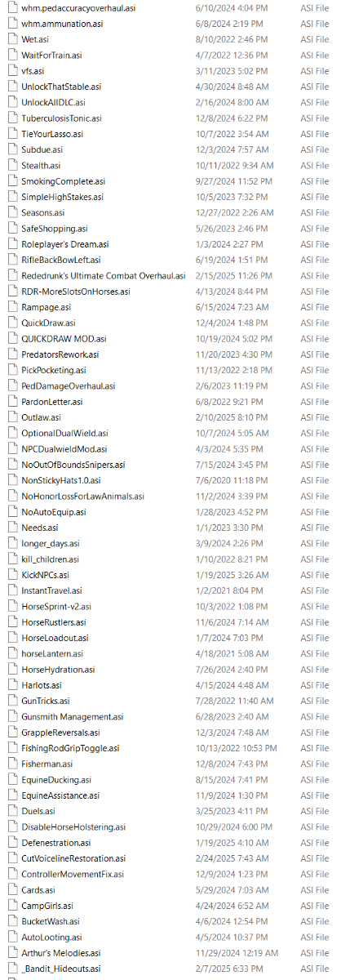
Task: Click the Cards.asi file icon
Action: 12,890
